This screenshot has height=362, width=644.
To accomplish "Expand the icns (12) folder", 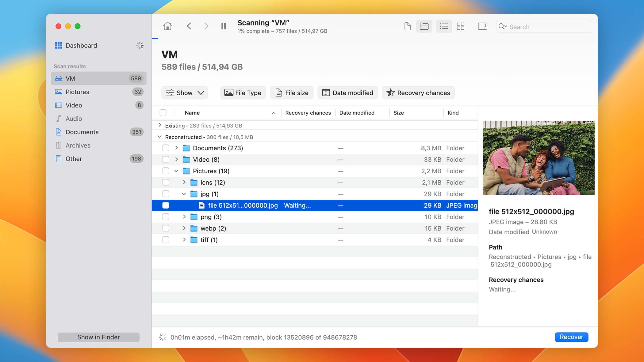I will tap(184, 182).
